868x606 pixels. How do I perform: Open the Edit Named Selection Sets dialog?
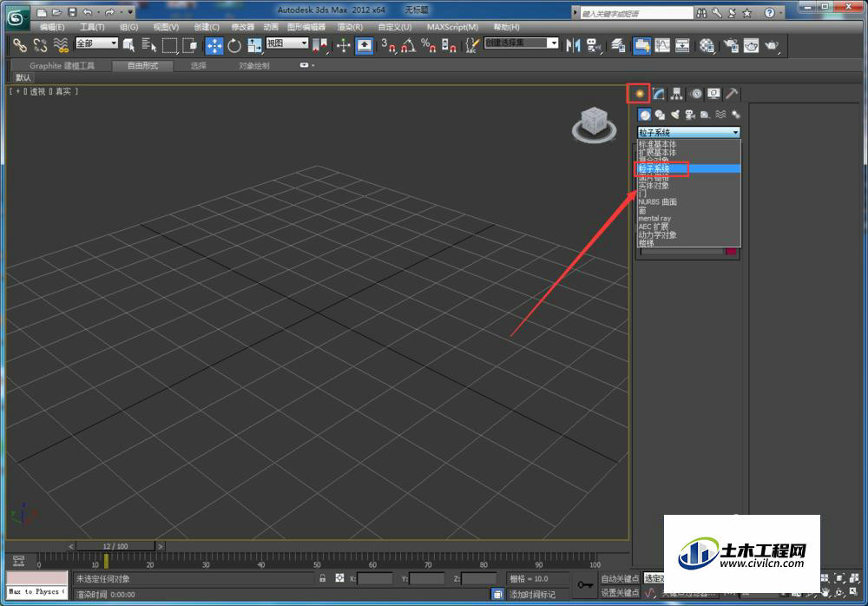471,45
